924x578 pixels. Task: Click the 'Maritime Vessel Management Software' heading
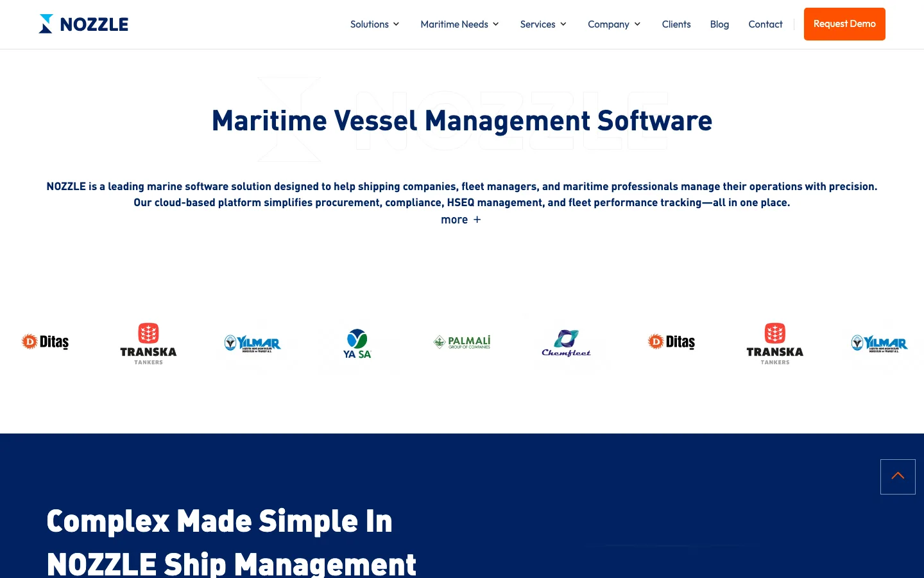(x=462, y=121)
